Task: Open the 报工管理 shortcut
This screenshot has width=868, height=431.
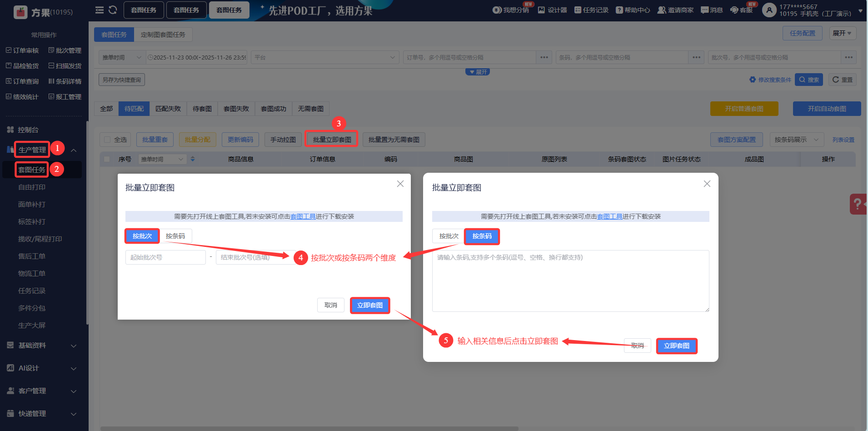Action: [x=65, y=97]
